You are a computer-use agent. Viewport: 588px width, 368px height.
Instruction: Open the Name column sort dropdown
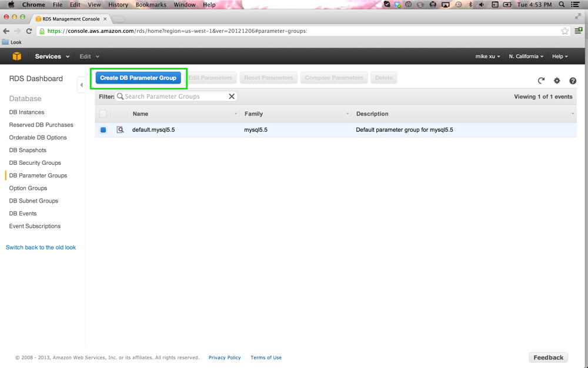(236, 114)
